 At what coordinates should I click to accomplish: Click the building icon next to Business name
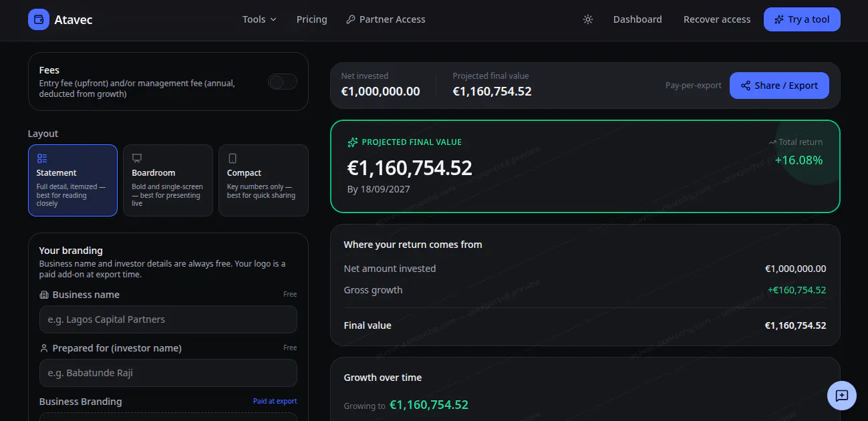point(44,295)
